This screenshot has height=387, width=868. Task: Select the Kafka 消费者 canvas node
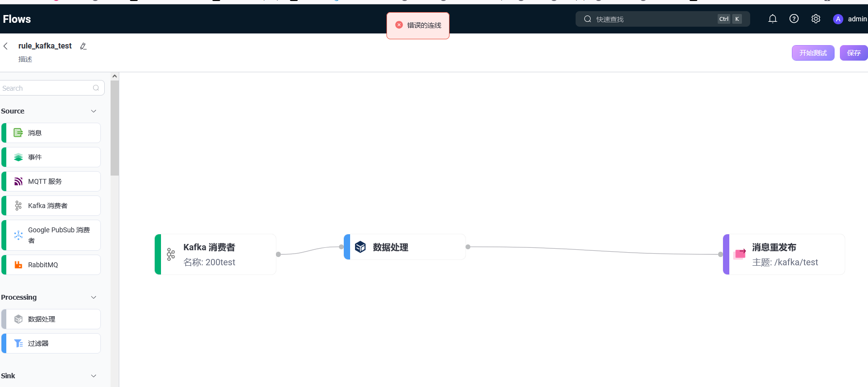[215, 255]
